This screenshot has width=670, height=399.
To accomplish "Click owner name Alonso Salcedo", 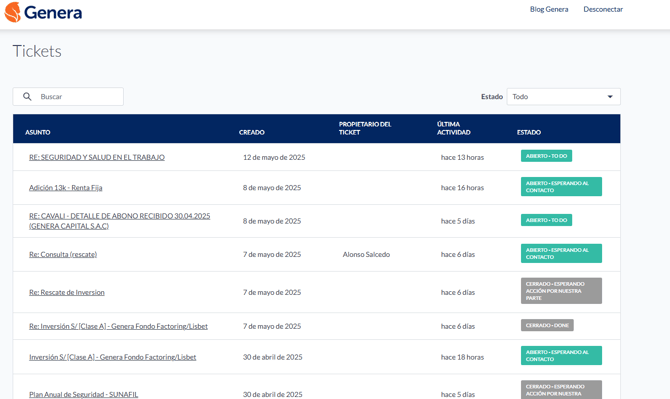I will pos(366,254).
